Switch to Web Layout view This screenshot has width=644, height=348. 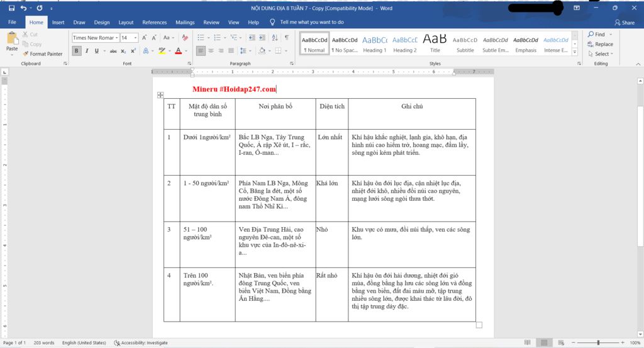tap(560, 343)
